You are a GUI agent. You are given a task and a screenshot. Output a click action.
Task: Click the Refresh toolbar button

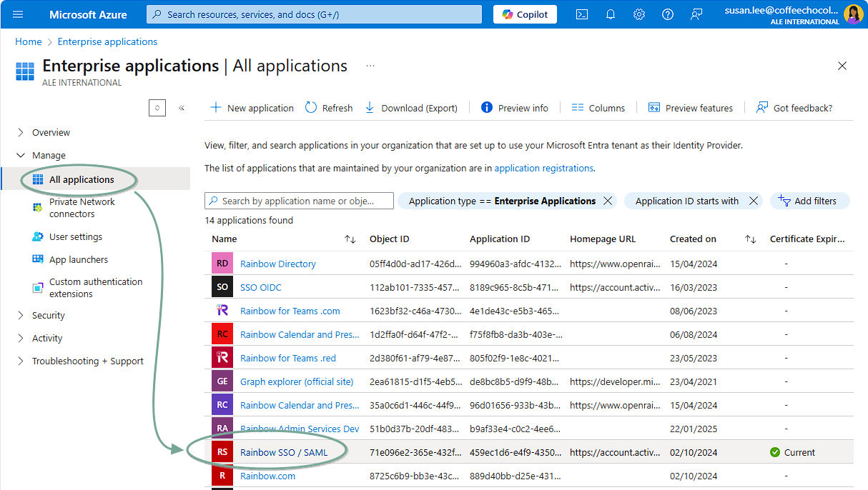click(x=329, y=108)
